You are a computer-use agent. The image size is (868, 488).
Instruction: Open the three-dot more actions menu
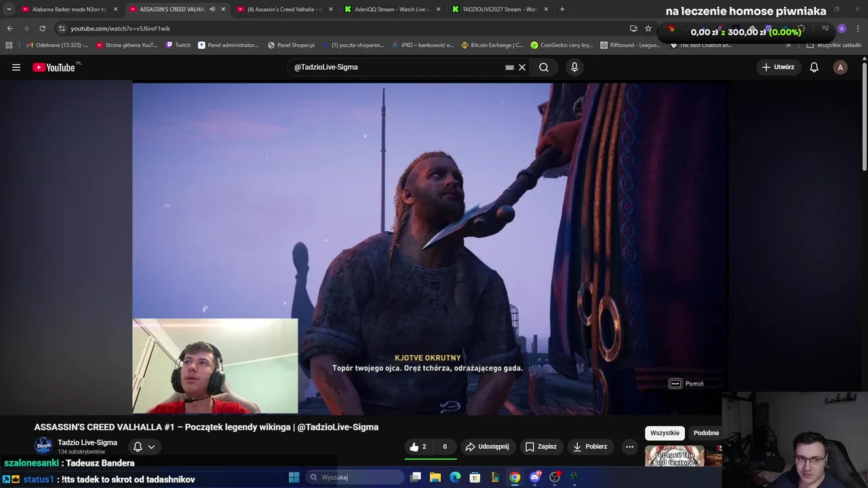coord(629,447)
